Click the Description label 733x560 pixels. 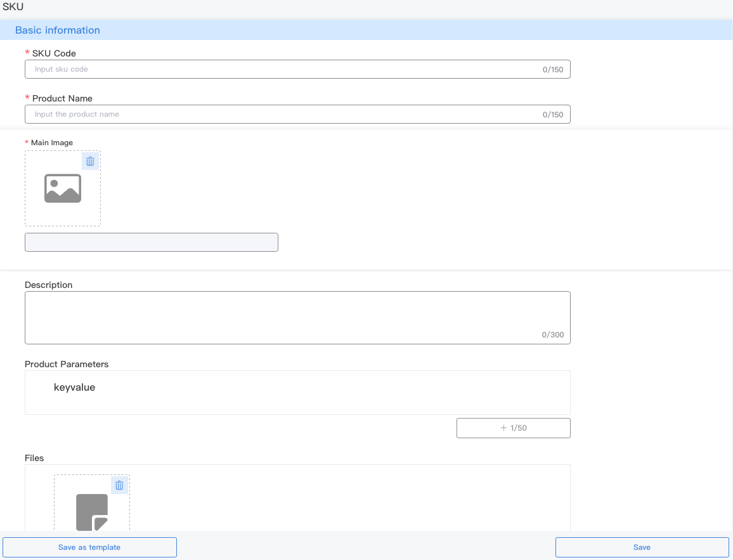(x=49, y=285)
